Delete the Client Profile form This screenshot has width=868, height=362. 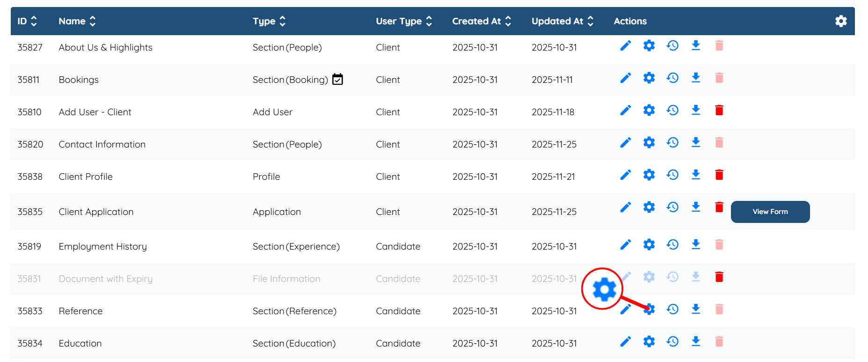pyautogui.click(x=719, y=175)
